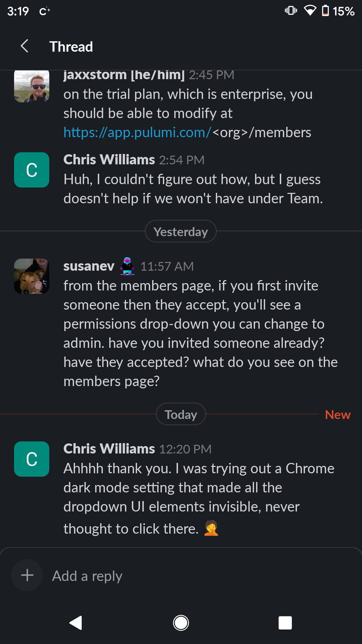Image resolution: width=362 pixels, height=644 pixels.
Task: Tap the New messages indicator
Action: tap(338, 415)
